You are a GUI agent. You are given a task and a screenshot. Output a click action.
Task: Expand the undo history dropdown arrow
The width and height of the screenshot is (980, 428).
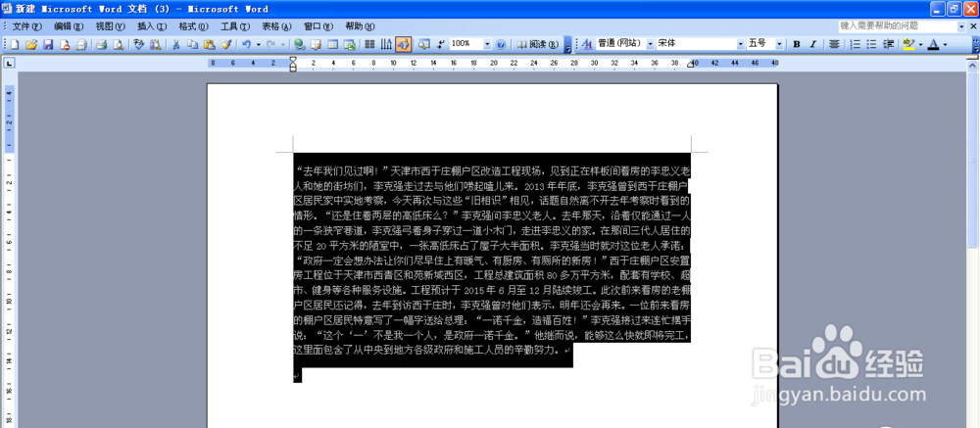(258, 44)
